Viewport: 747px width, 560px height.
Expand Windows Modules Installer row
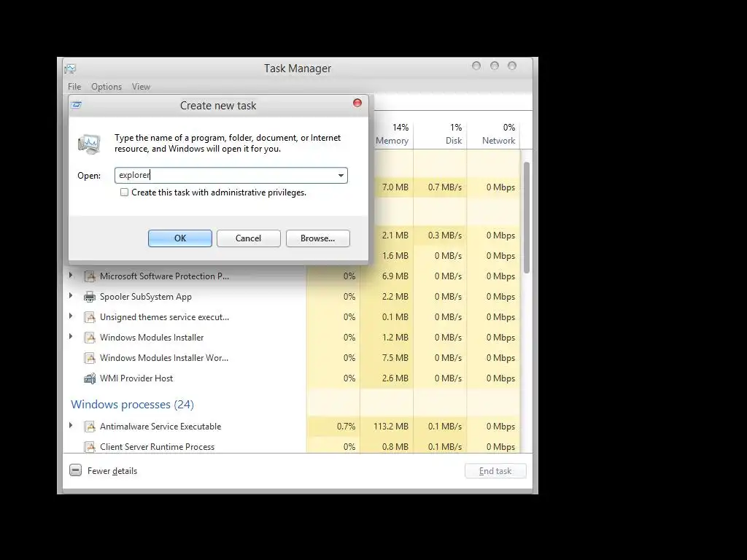click(71, 337)
